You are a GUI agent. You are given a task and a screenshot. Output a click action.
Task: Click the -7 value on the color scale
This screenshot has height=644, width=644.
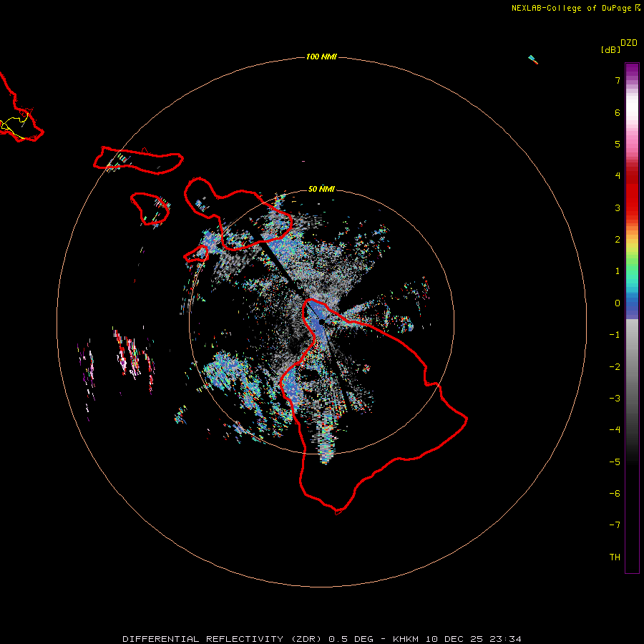[615, 525]
